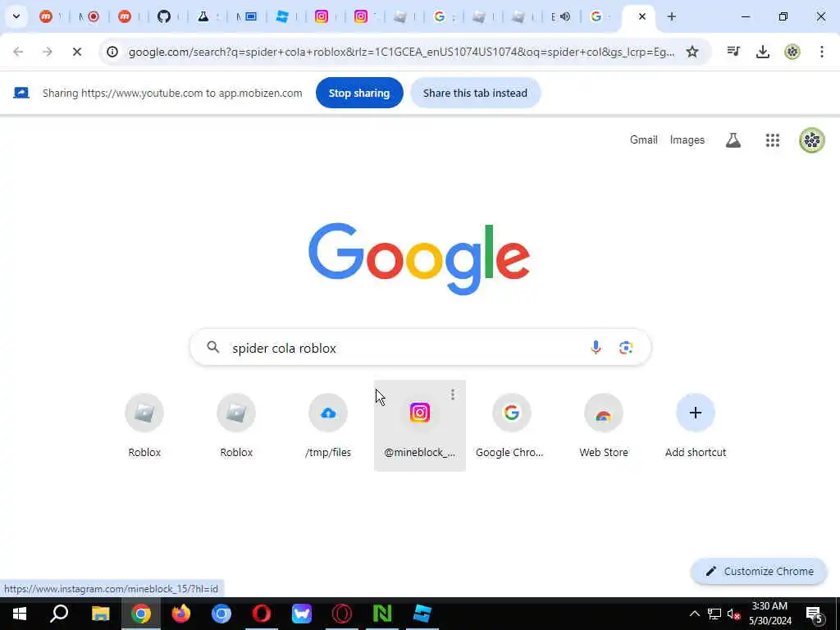Click the Google logo

coord(419,258)
